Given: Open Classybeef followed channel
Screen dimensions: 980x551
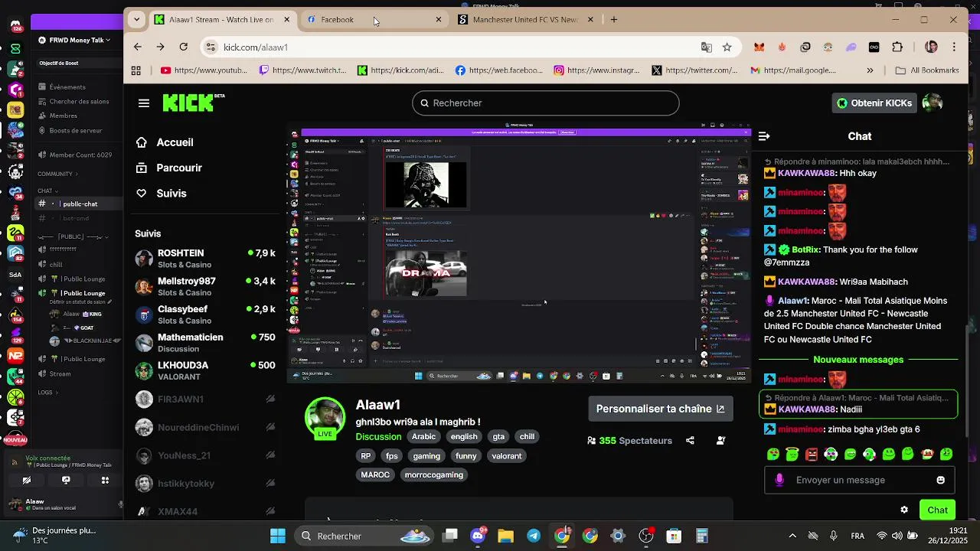Looking at the screenshot, I should point(205,315).
